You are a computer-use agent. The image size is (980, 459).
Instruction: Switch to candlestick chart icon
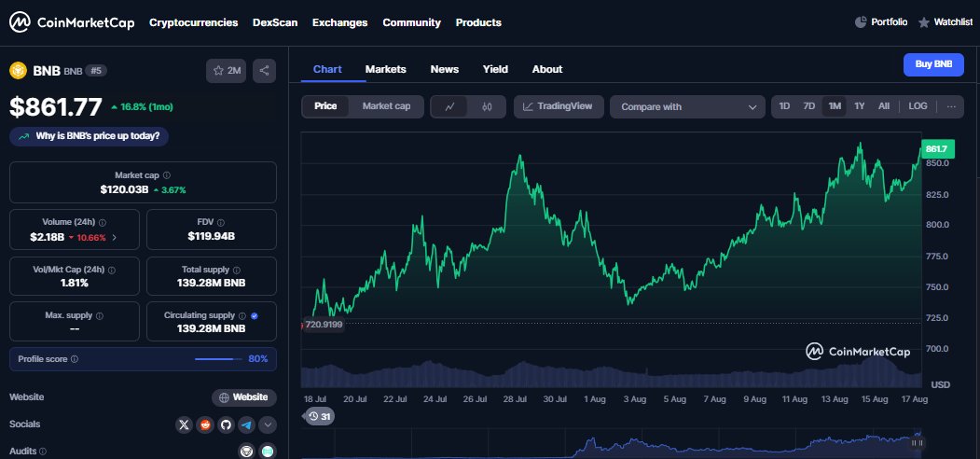tap(487, 107)
